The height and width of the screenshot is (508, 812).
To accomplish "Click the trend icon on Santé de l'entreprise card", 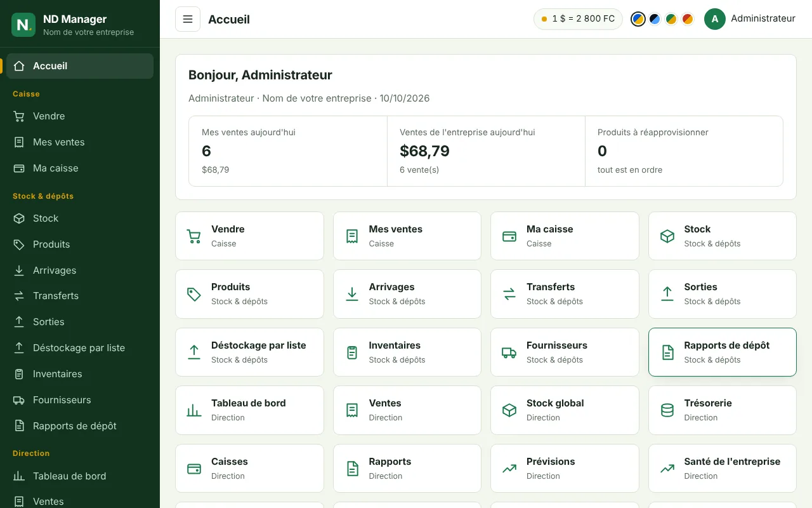I will point(667,469).
